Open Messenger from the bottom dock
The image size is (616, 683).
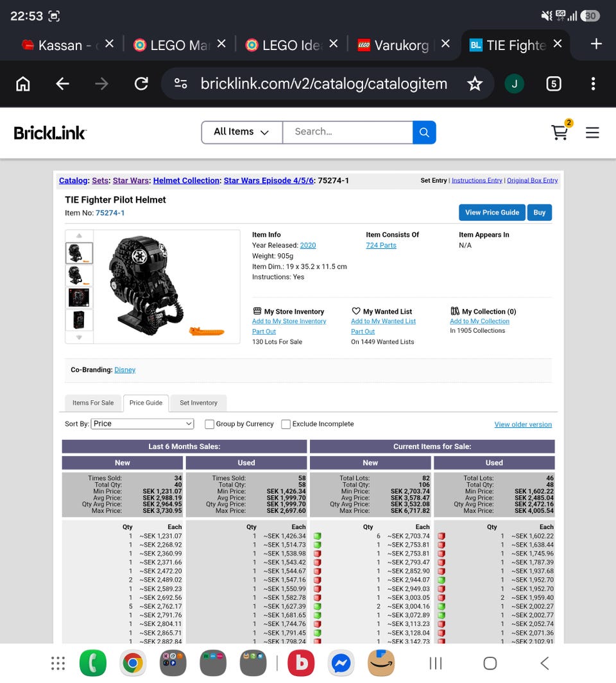tap(341, 663)
